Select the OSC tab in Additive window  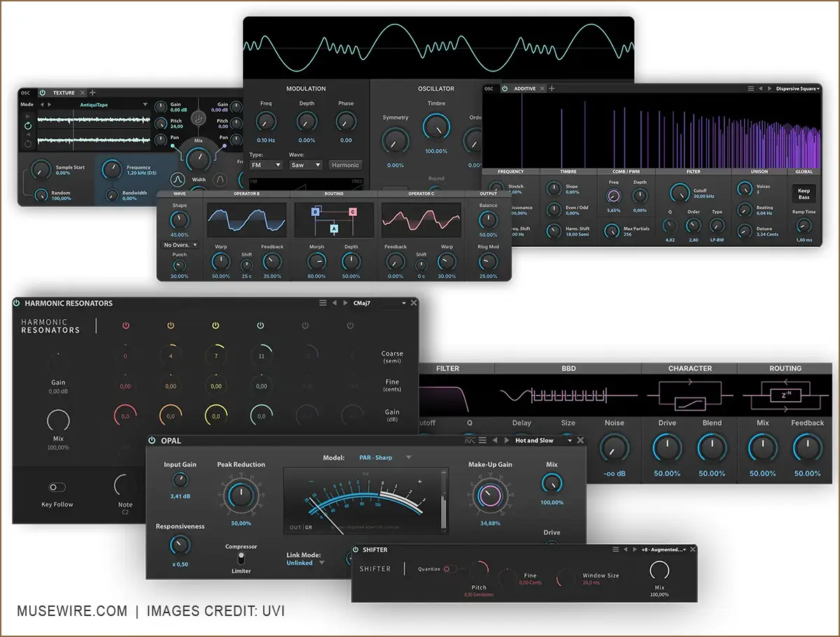pos(489,89)
